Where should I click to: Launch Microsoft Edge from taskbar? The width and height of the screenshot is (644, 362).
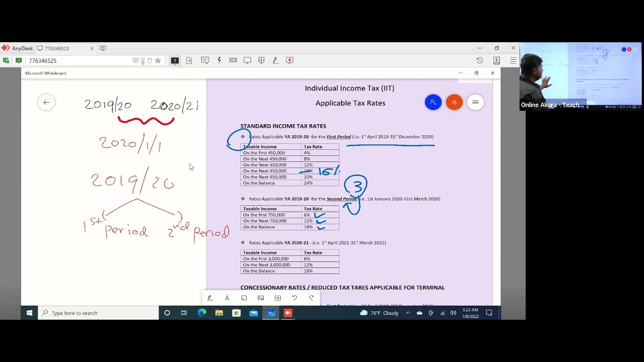click(202, 313)
